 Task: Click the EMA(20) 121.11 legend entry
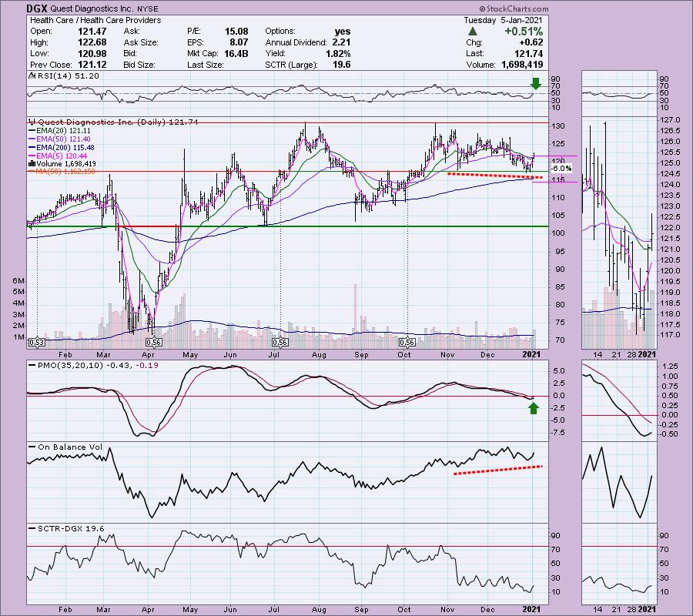tap(65, 131)
